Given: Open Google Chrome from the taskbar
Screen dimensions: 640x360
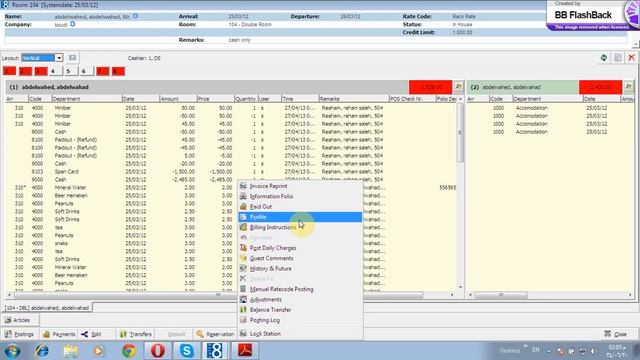Looking at the screenshot, I should click(x=129, y=351).
